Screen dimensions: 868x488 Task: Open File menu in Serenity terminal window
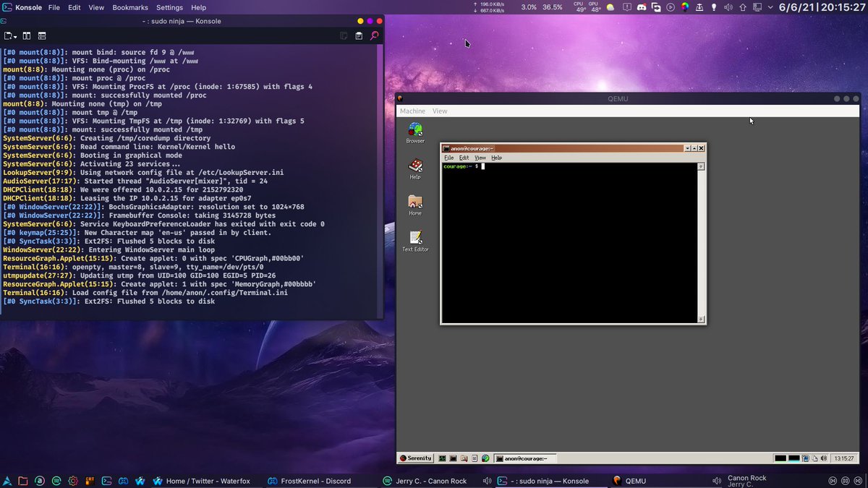tap(448, 158)
